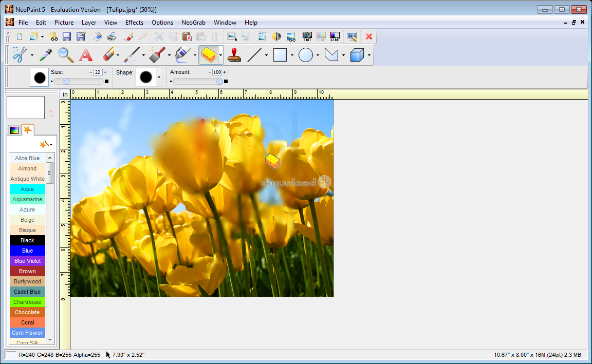
Task: Select the Text tool letter A
Action: (x=86, y=55)
